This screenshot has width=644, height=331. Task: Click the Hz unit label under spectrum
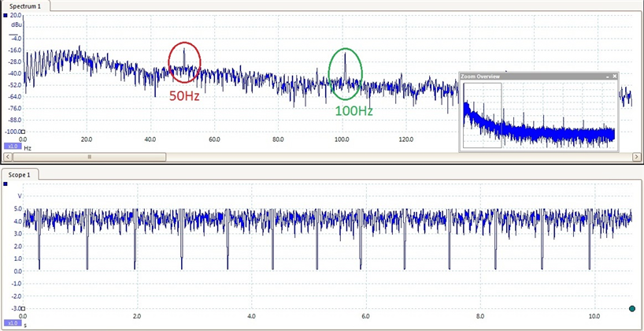28,147
